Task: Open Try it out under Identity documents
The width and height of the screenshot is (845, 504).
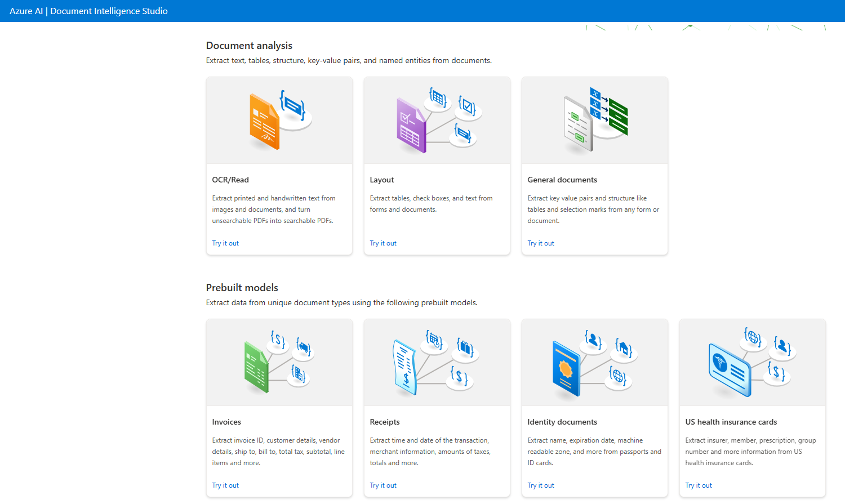Action: (541, 485)
